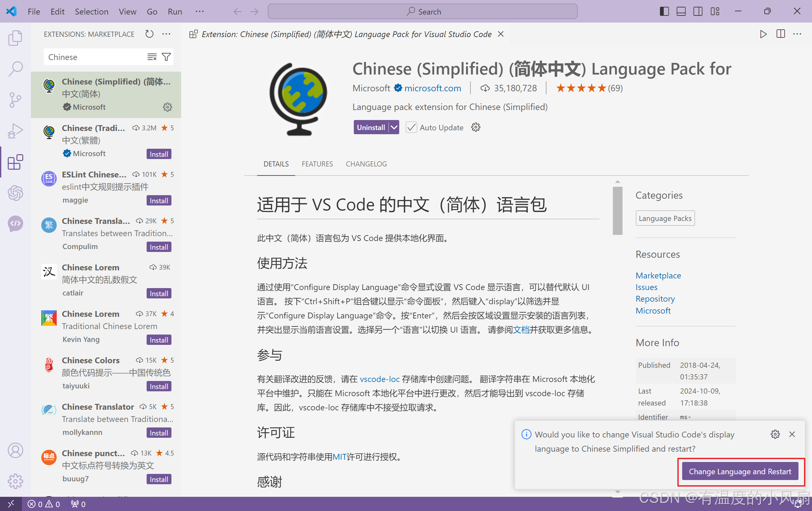The image size is (812, 511).
Task: Open Accounts icon in activity bar
Action: click(15, 450)
